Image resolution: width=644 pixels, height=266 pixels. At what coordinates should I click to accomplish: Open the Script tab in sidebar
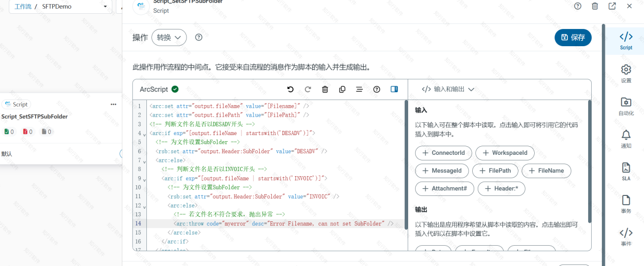(x=626, y=41)
